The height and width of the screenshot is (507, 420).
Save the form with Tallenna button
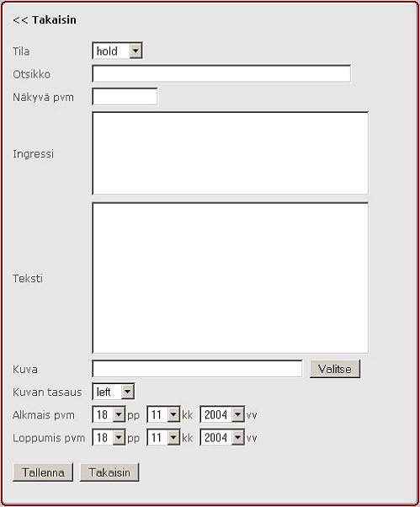coord(43,472)
